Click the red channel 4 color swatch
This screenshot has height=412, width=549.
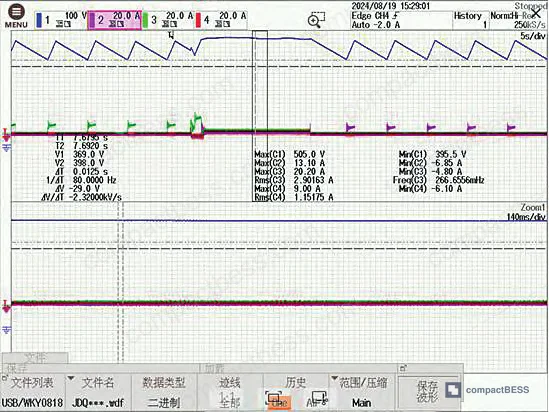click(198, 20)
